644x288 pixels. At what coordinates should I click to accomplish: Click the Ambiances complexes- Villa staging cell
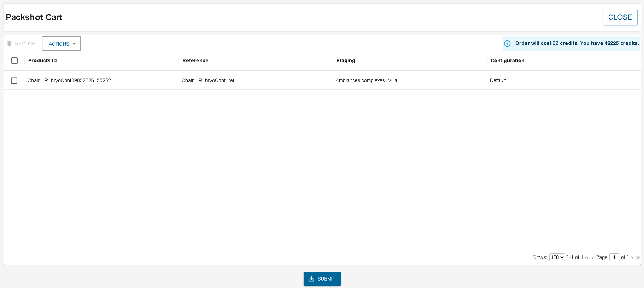coord(366,80)
